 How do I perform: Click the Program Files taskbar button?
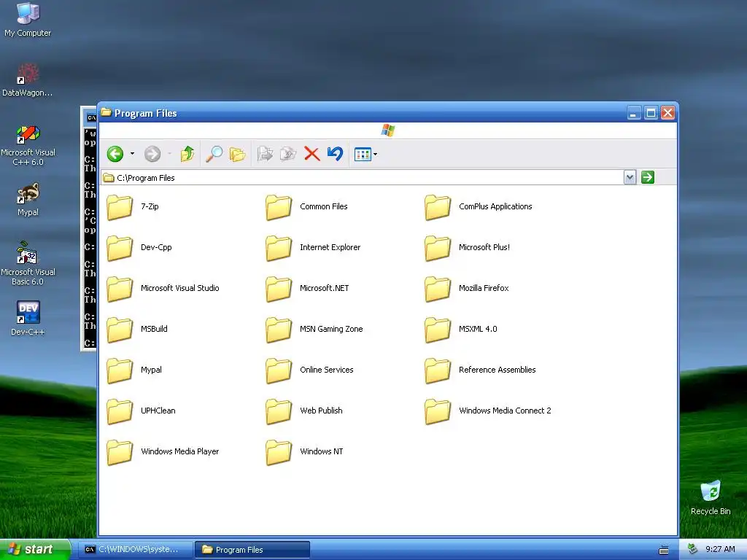pyautogui.click(x=252, y=550)
